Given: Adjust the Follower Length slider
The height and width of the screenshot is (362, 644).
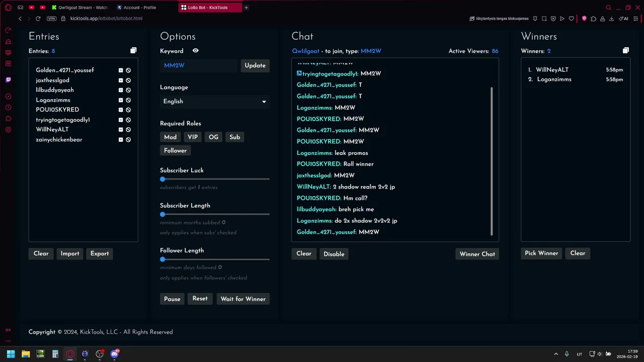Looking at the screenshot, I should tap(215, 259).
